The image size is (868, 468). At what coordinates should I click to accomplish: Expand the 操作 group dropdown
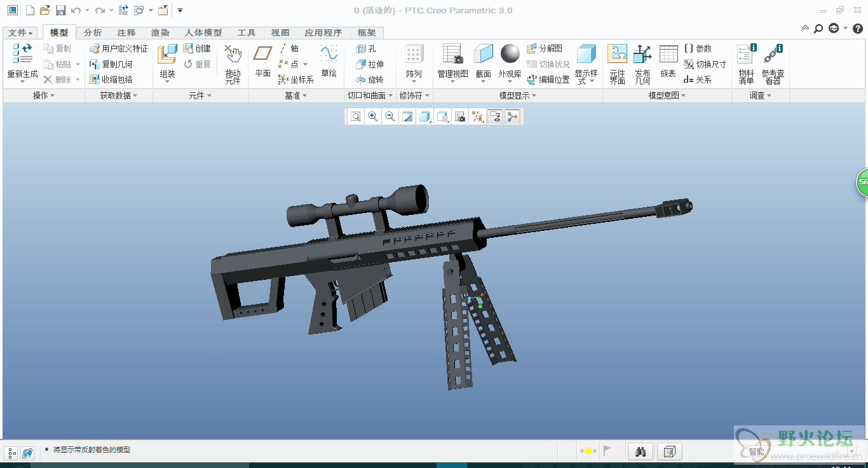coord(44,95)
